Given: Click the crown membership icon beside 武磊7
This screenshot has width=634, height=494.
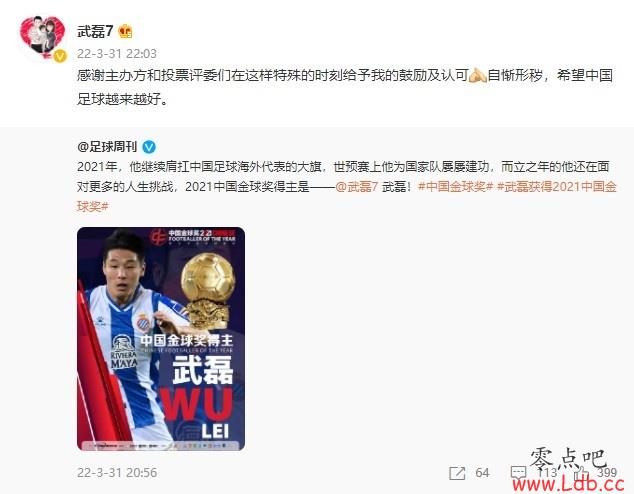Looking at the screenshot, I should (x=126, y=31).
